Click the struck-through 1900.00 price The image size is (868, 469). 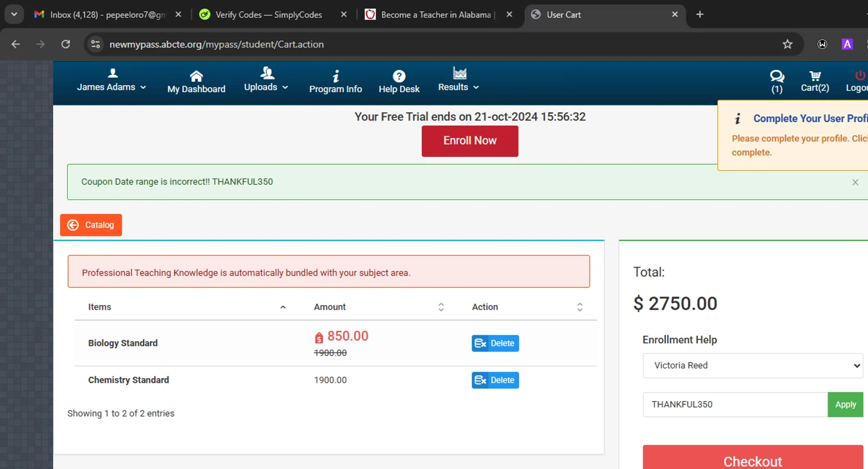click(x=330, y=353)
